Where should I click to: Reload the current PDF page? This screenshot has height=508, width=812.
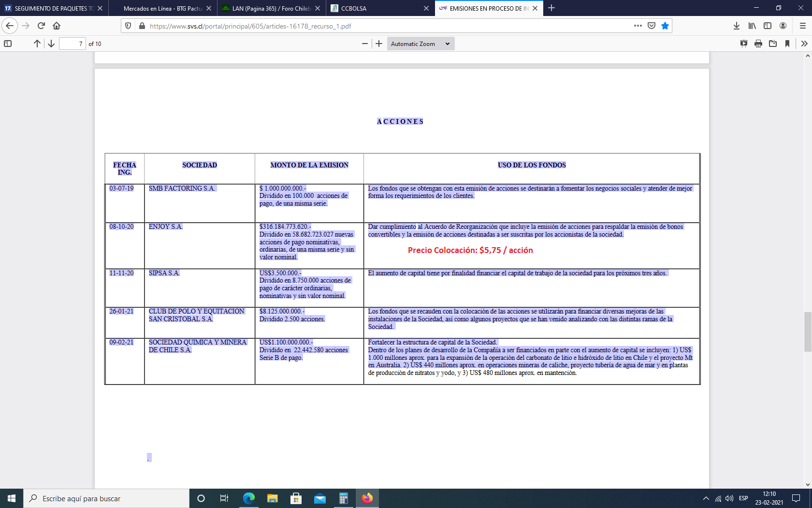coord(41,26)
